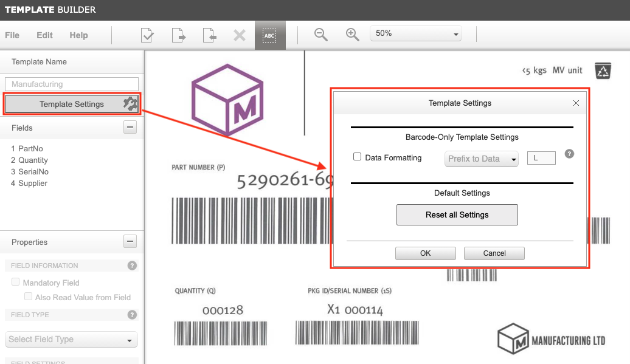Click the QUANTITY (Q) label

tap(195, 291)
